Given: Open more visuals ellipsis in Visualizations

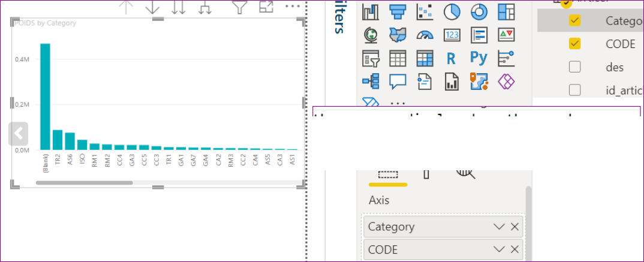Looking at the screenshot, I should (397, 103).
